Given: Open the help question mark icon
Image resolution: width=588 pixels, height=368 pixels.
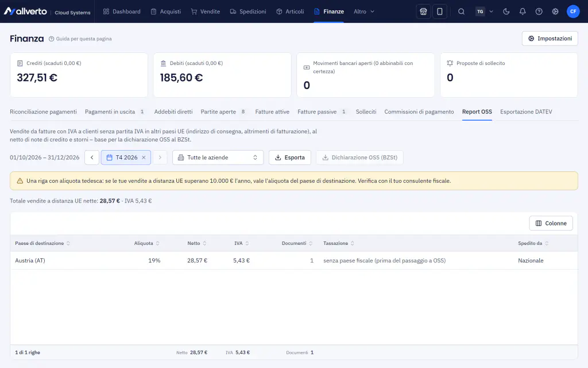Looking at the screenshot, I should [x=539, y=11].
